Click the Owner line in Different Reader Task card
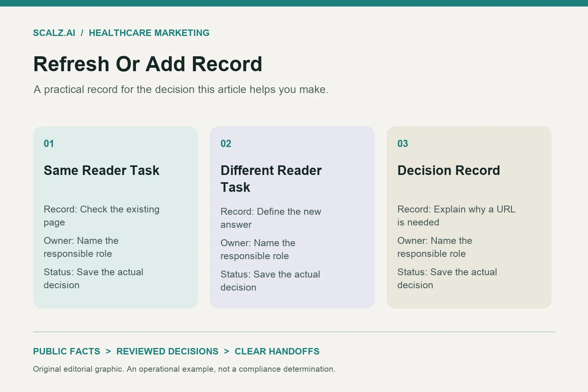Viewport: 588px width, 392px height. [258, 250]
